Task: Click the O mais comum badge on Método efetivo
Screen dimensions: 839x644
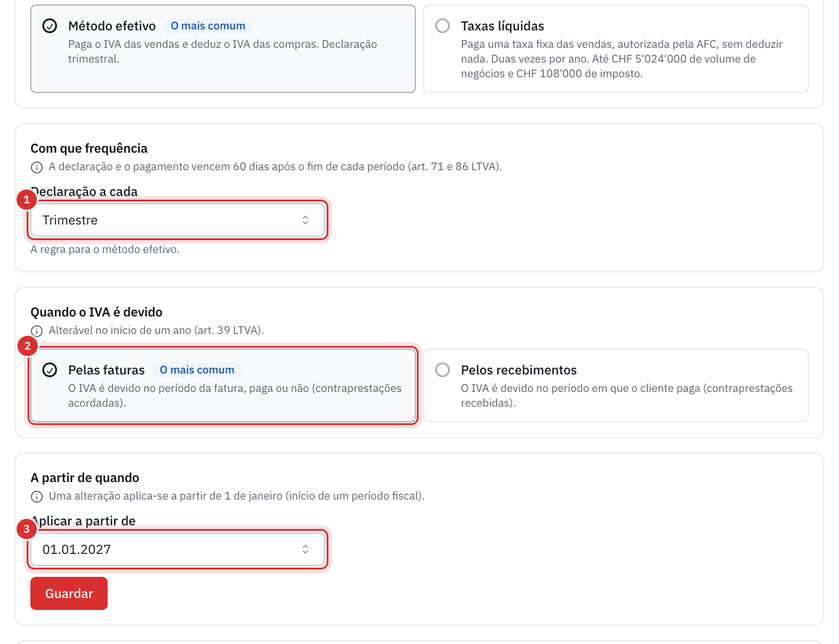Action: 208,26
